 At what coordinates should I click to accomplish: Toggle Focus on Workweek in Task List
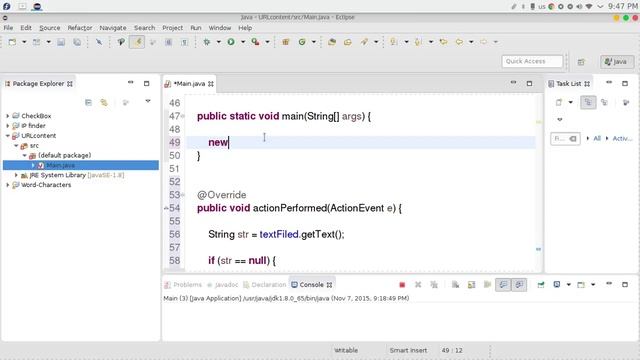(x=626, y=102)
